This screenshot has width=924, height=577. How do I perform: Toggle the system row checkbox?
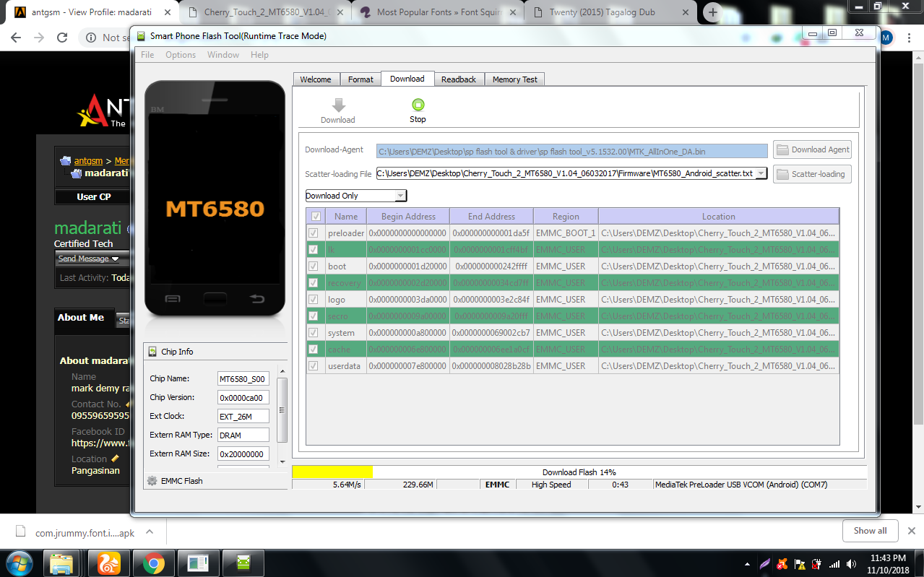(x=314, y=333)
